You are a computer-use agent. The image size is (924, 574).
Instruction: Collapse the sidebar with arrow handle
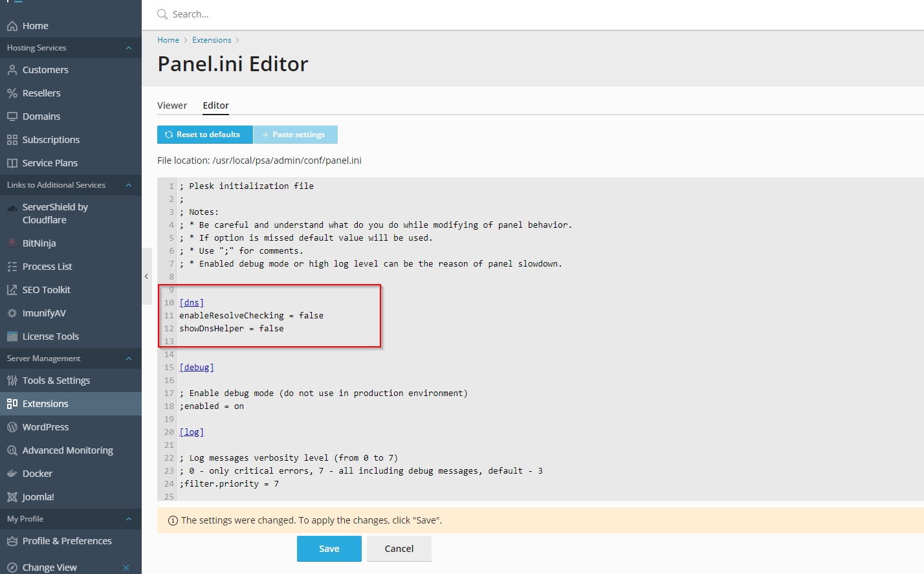(146, 276)
